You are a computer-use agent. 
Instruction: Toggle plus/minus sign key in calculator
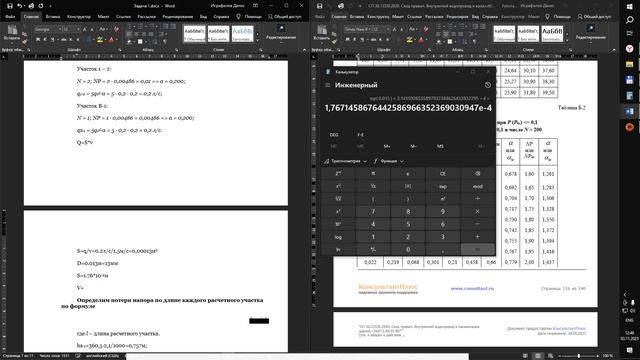[373, 249]
